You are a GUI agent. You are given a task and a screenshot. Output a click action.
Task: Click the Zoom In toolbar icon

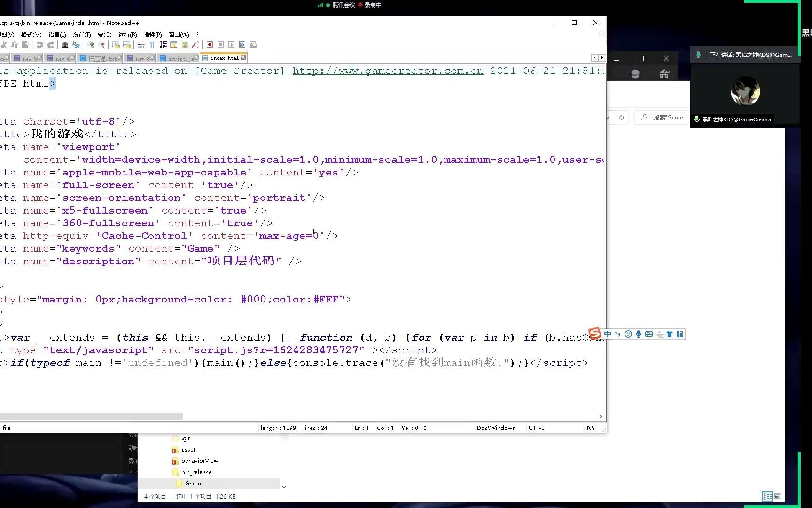pyautogui.click(x=91, y=45)
